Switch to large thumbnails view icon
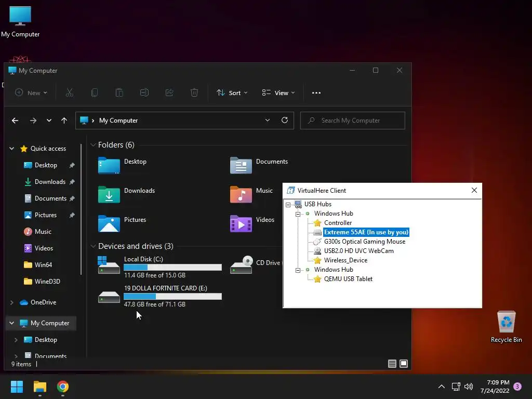 (x=404, y=364)
